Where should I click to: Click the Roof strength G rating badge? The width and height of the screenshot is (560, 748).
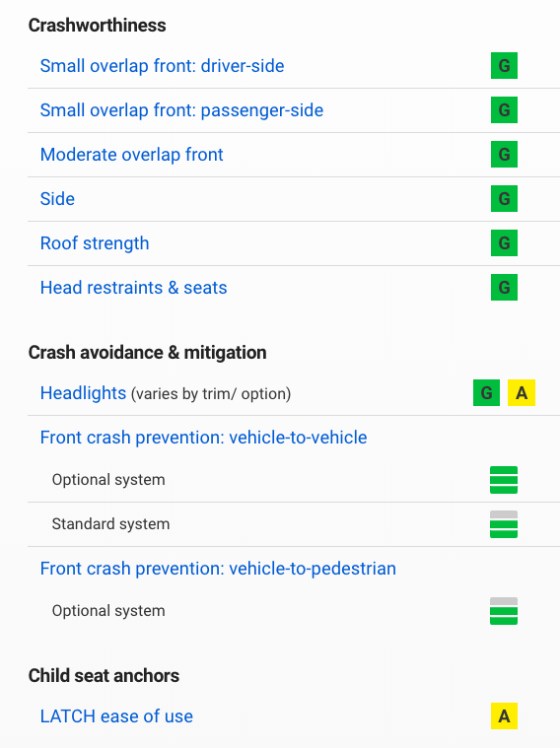tap(504, 243)
